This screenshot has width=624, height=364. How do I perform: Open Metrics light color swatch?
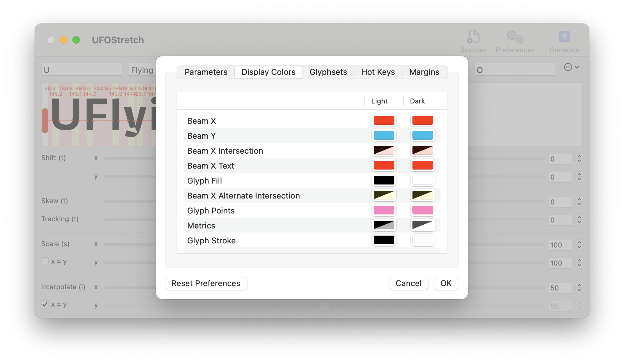[384, 225]
